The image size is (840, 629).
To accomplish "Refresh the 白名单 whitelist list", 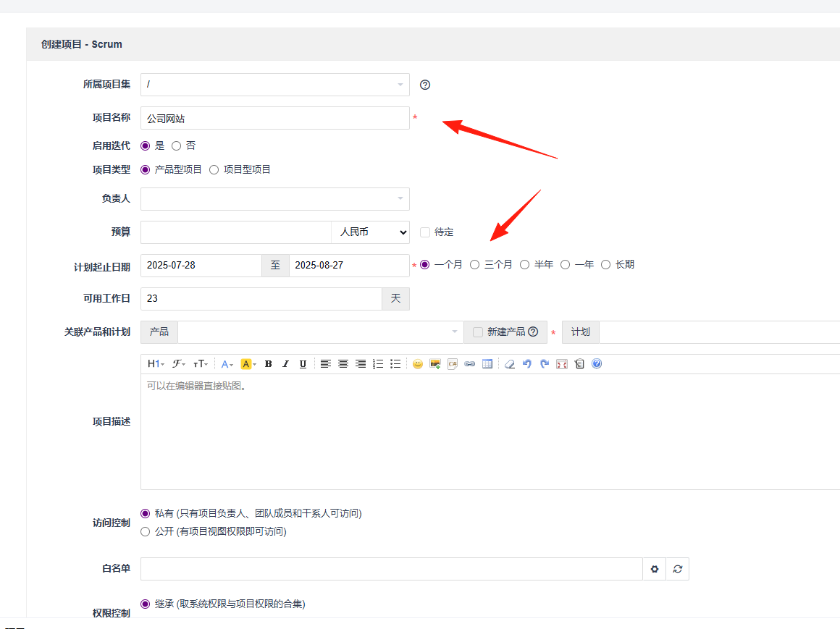I will tap(678, 569).
